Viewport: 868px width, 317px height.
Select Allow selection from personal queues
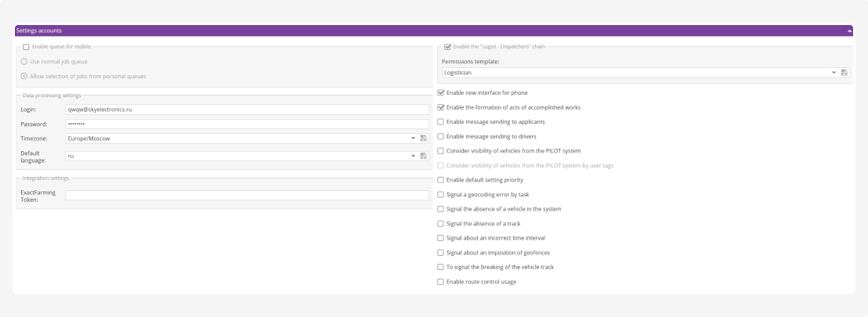(24, 76)
